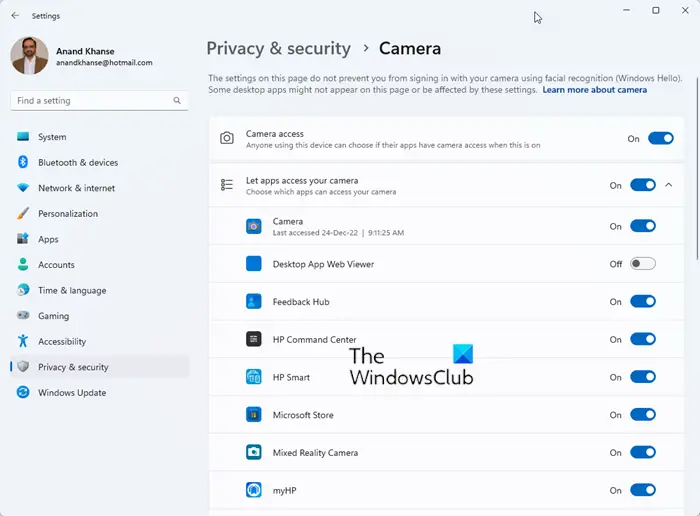700x516 pixels.
Task: Click the Desktop App Web Viewer icon
Action: (x=254, y=264)
